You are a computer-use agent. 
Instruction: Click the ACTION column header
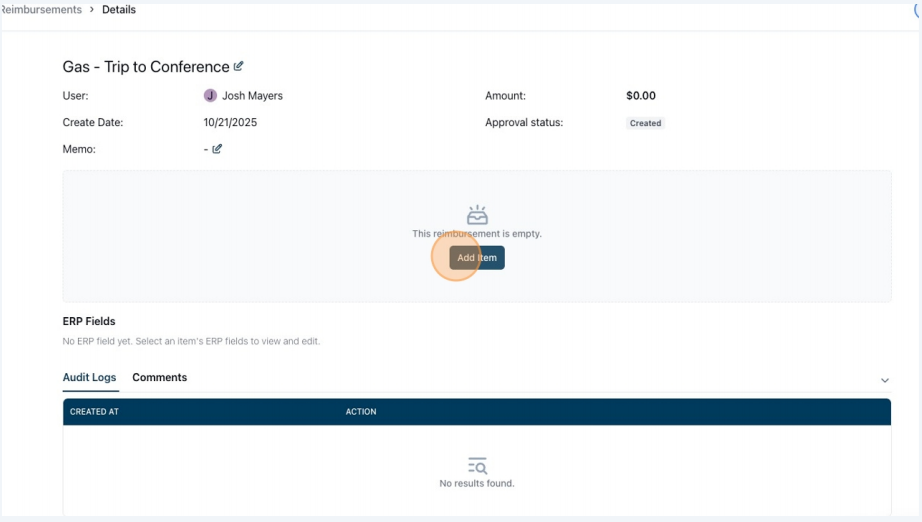click(360, 411)
